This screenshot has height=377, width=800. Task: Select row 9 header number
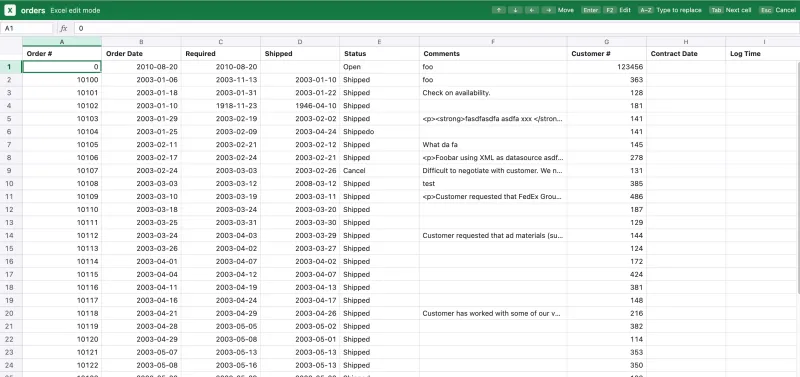pos(11,170)
